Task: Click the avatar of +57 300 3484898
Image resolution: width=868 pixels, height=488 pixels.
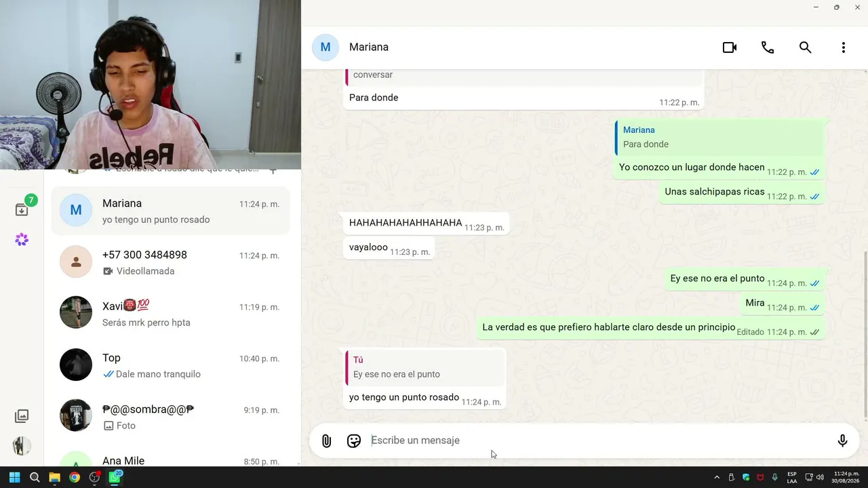Action: [76, 262]
